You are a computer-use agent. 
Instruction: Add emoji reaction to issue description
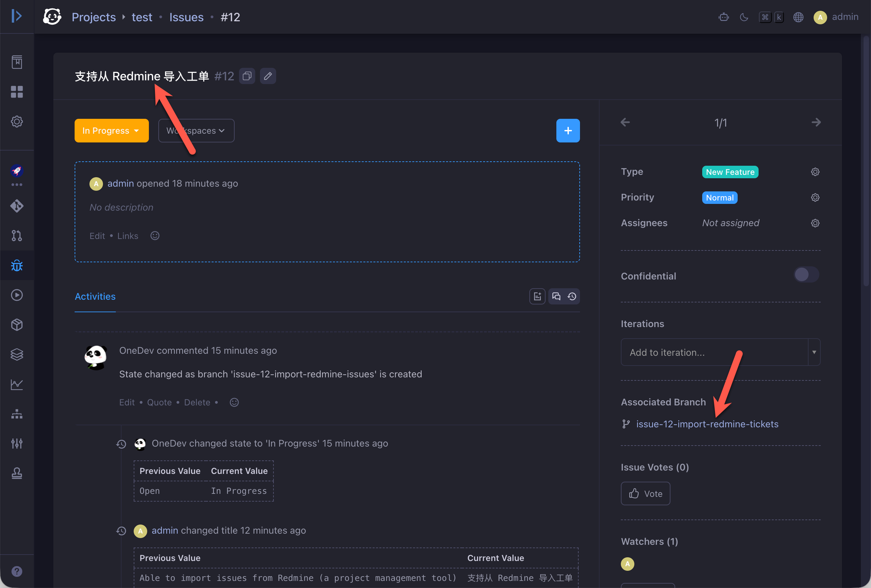155,236
